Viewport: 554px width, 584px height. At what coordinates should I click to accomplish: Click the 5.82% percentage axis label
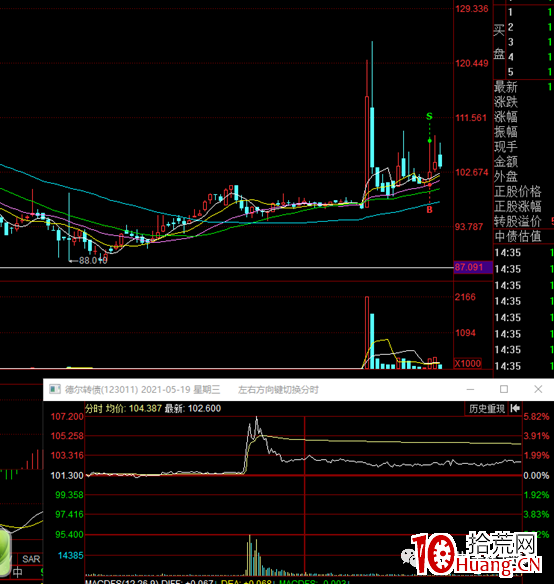[536, 417]
